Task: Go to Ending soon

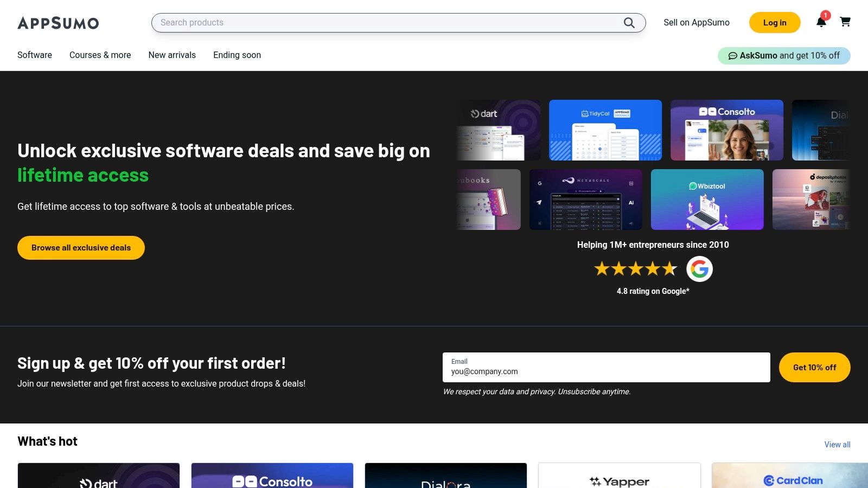Action: (x=237, y=55)
